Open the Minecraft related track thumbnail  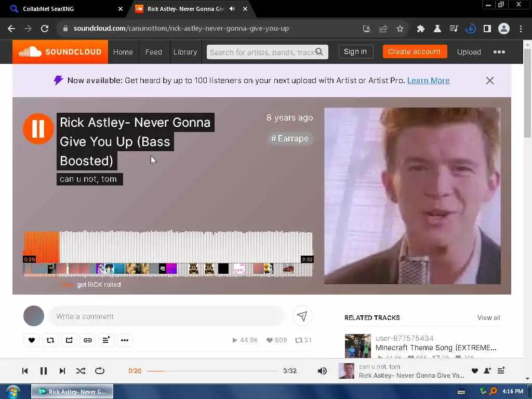click(x=358, y=346)
